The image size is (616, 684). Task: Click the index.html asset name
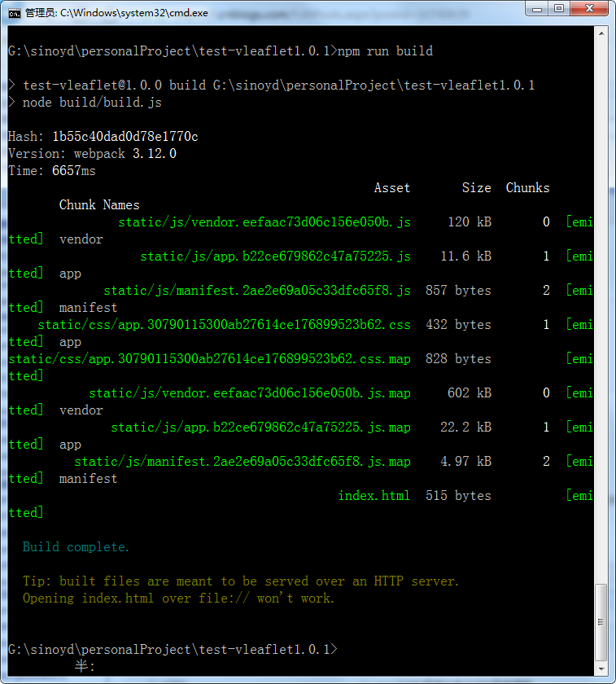(x=374, y=496)
